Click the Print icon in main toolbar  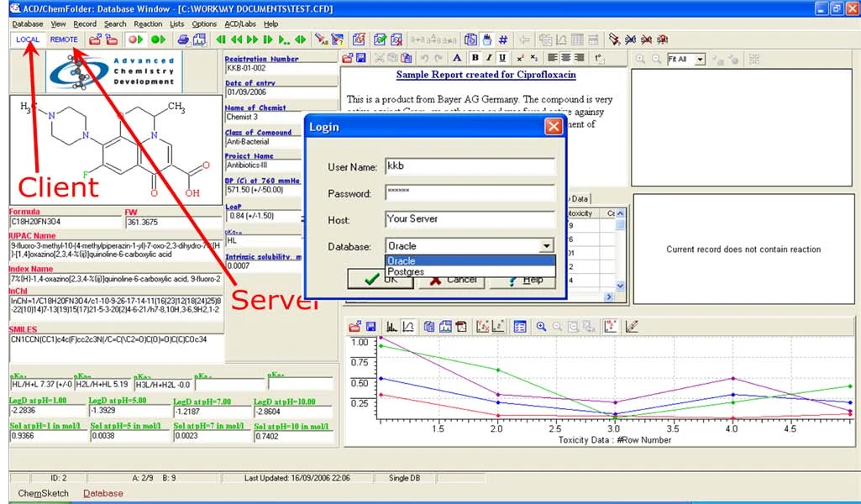(x=183, y=39)
